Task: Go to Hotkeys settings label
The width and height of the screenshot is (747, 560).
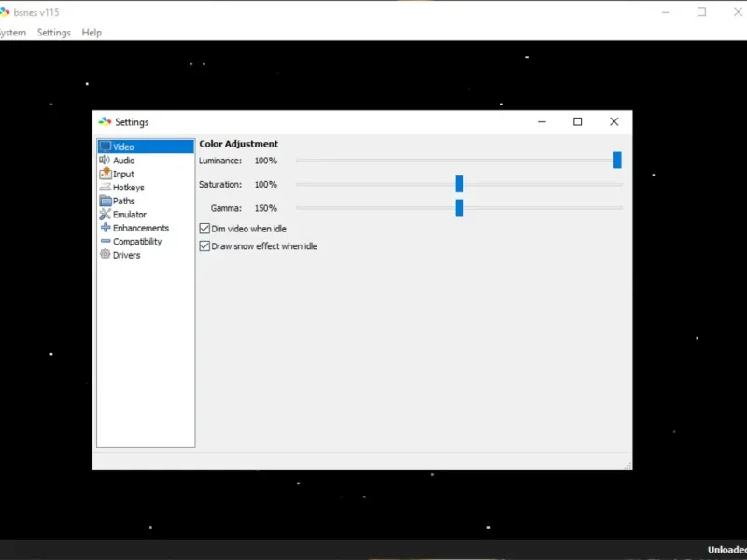Action: point(129,188)
